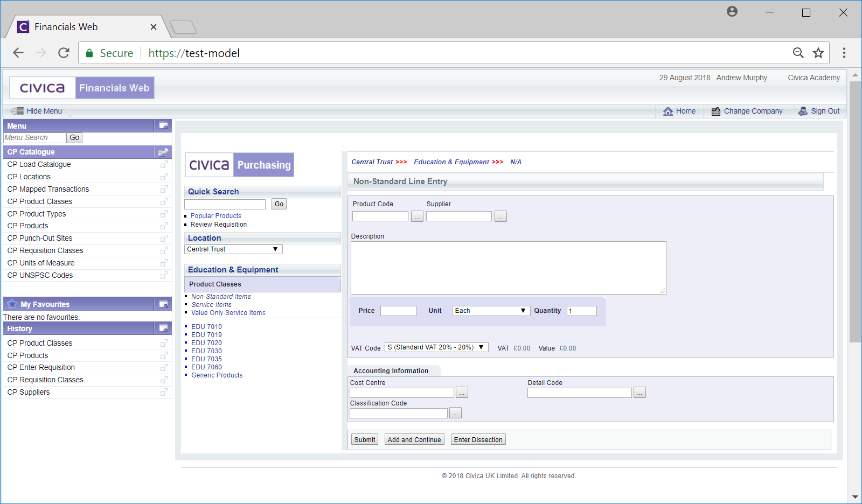Go back to previous browser page
The width and height of the screenshot is (862, 504).
pos(18,53)
